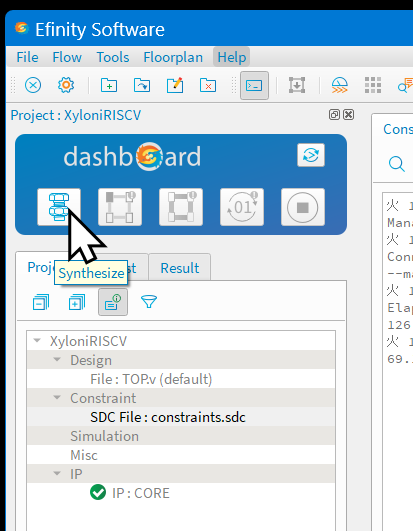Collapse the Design tree section

(57, 359)
